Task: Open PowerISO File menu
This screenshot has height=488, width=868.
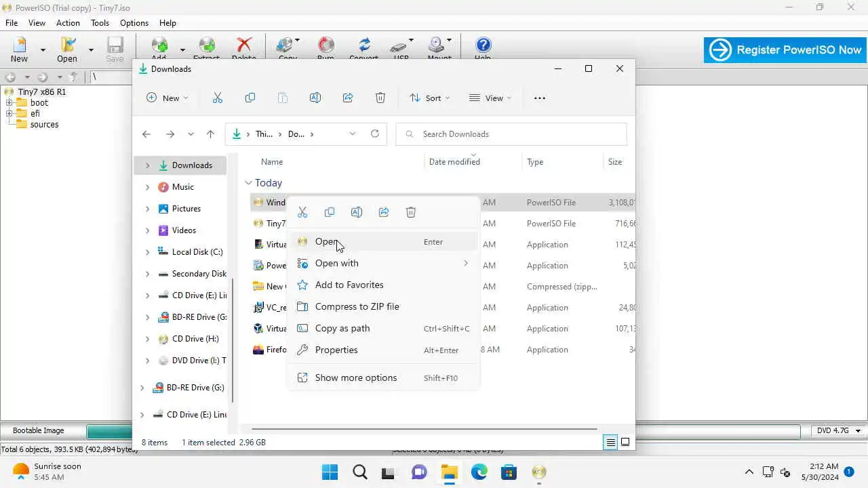Action: pos(12,22)
